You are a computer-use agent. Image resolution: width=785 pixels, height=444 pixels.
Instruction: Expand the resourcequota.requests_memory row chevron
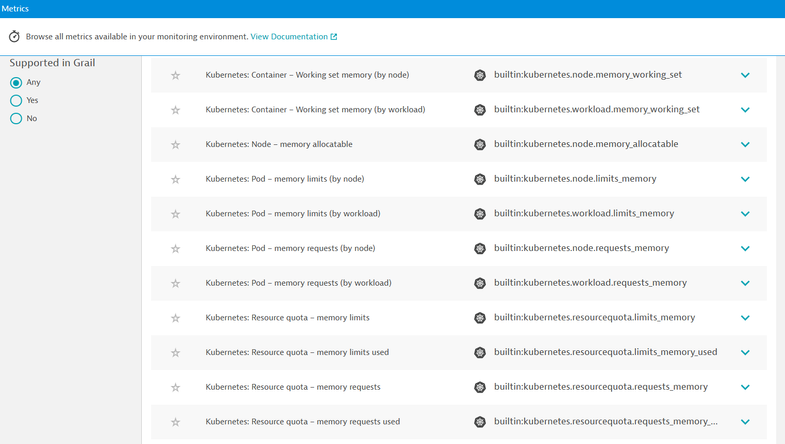745,387
